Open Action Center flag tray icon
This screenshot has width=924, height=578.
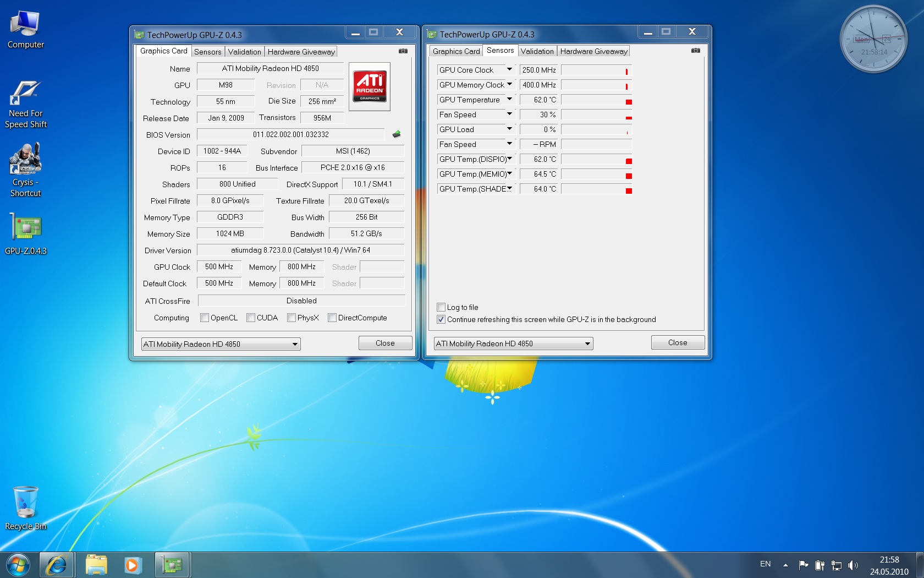(x=804, y=565)
